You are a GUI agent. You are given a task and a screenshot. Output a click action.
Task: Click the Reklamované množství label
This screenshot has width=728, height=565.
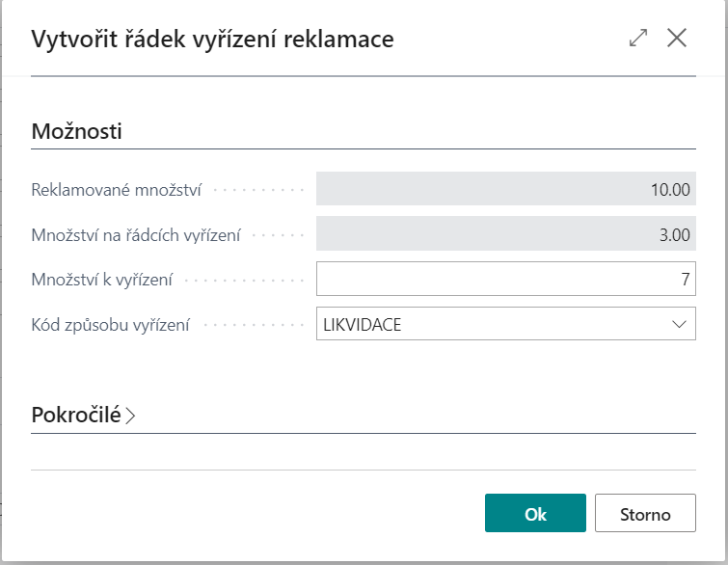117,190
